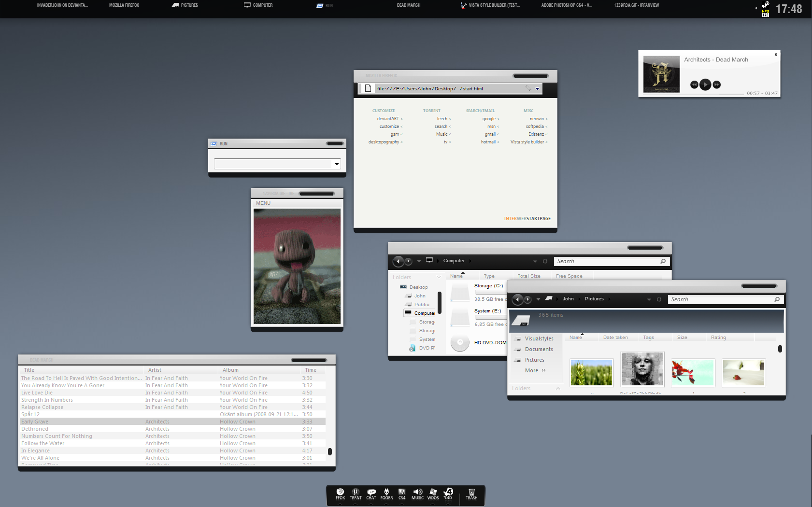
Task: Launch Firefox from the FFOX dock icon
Action: coord(340,493)
